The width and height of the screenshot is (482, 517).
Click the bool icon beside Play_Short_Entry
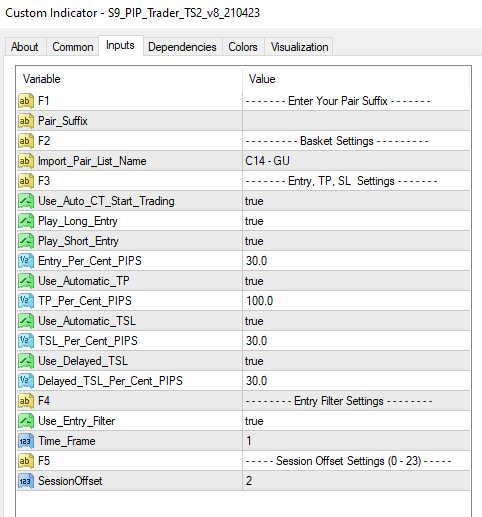[26, 241]
